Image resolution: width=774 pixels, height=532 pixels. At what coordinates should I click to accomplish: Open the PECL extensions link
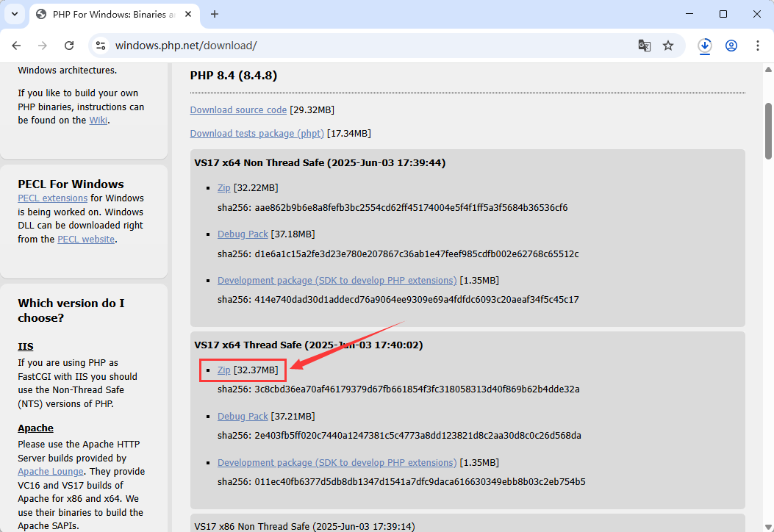53,198
